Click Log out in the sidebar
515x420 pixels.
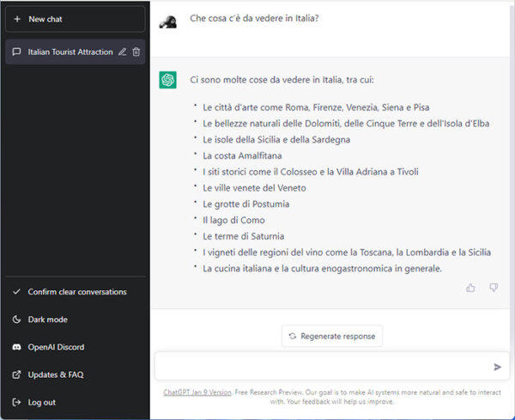point(41,402)
